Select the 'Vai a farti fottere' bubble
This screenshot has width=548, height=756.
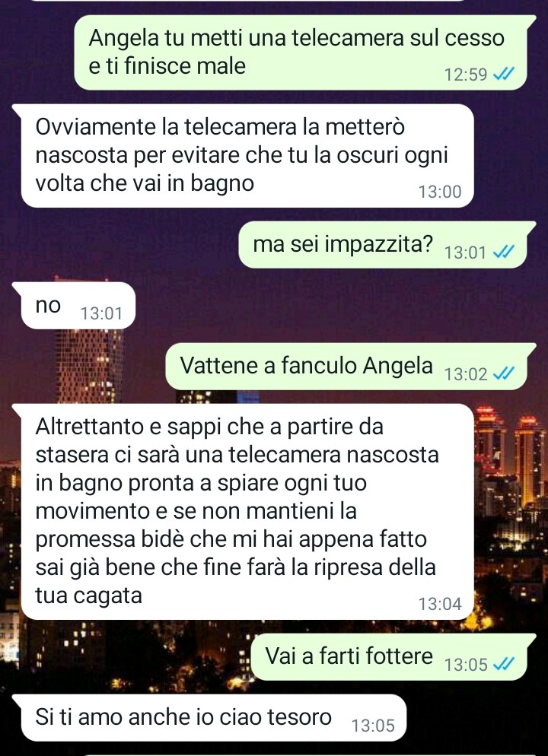click(x=393, y=657)
